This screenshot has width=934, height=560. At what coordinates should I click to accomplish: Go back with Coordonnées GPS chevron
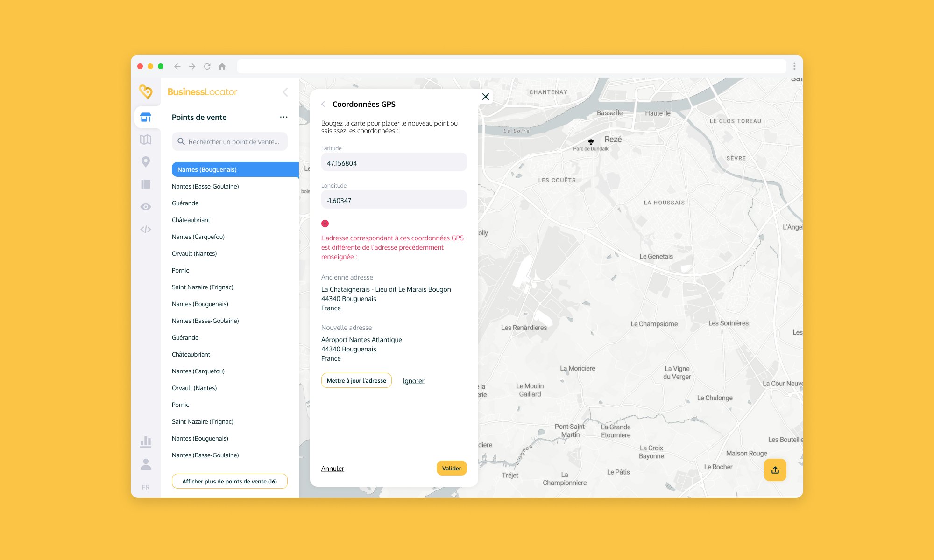click(323, 104)
